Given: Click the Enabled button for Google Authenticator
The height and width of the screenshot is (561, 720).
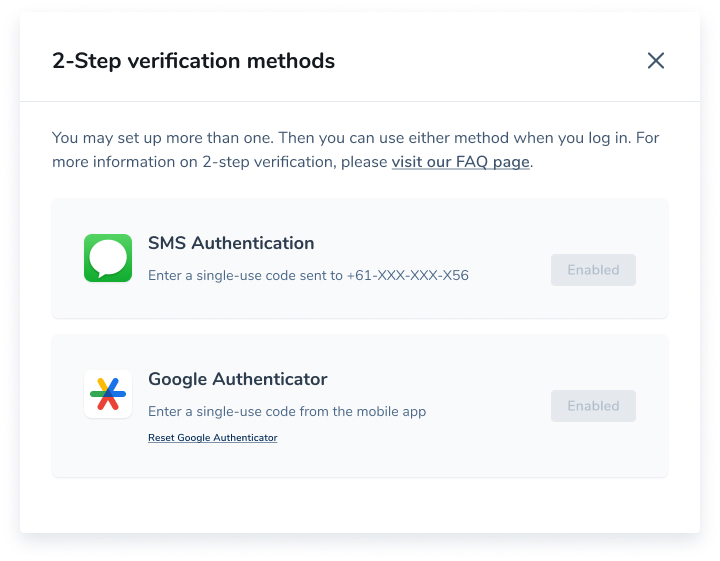Looking at the screenshot, I should pyautogui.click(x=593, y=406).
